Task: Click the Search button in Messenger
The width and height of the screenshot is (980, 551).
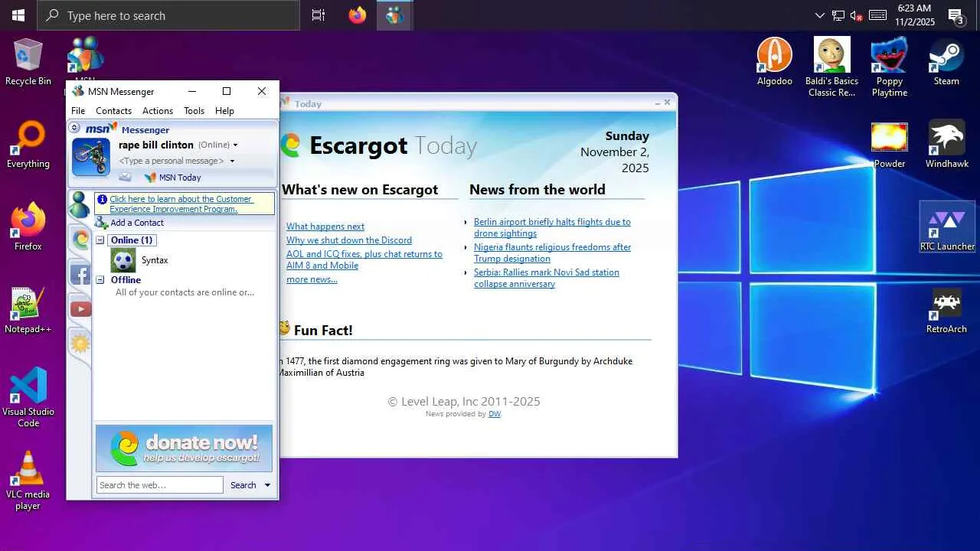Action: (243, 485)
